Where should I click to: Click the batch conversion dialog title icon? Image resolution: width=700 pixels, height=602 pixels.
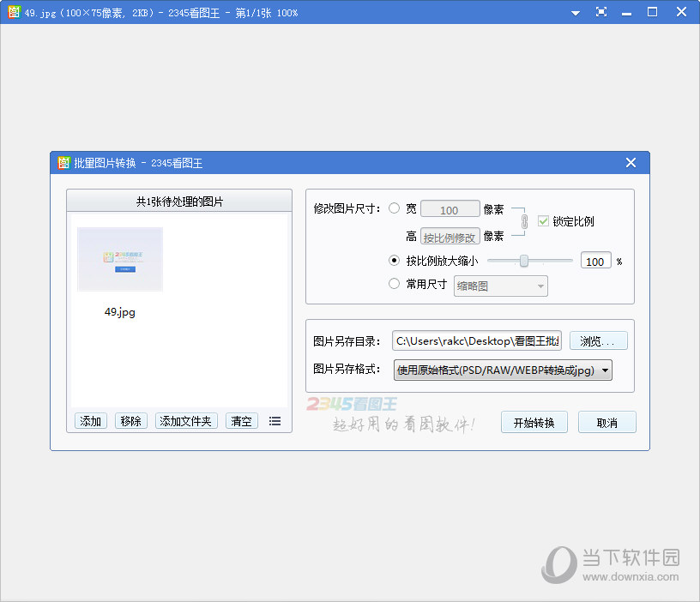[63, 162]
